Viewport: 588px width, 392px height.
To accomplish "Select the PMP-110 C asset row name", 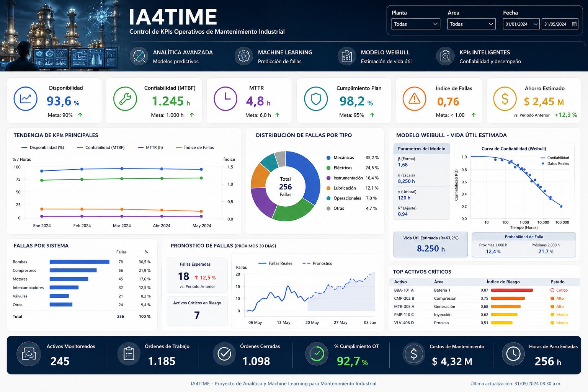I will (404, 315).
